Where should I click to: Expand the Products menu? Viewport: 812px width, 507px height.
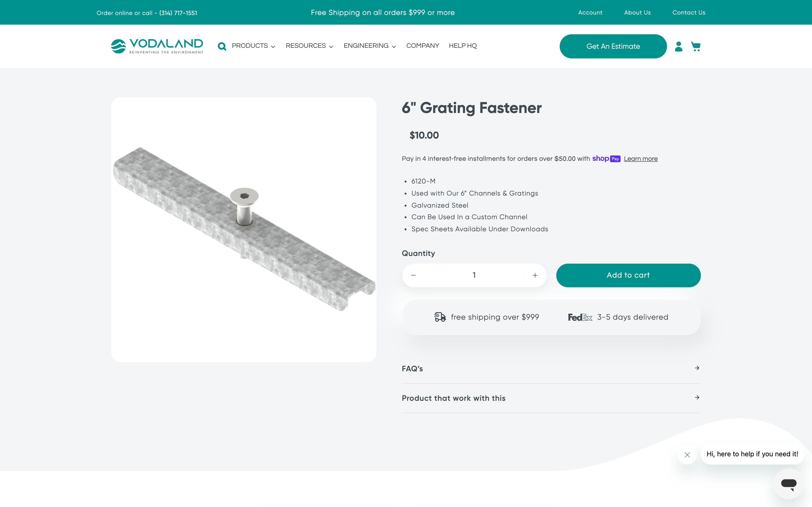click(253, 46)
